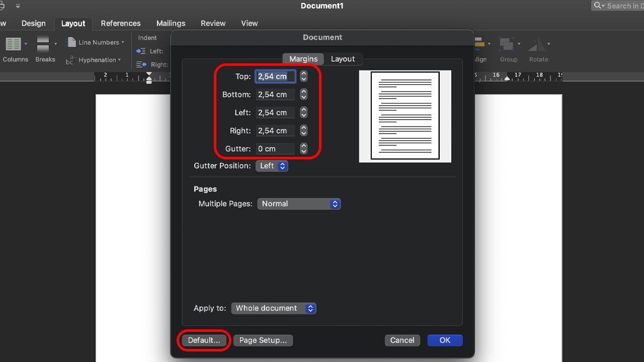This screenshot has width=644, height=362.
Task: Open the View ribbon tab
Action: click(250, 23)
